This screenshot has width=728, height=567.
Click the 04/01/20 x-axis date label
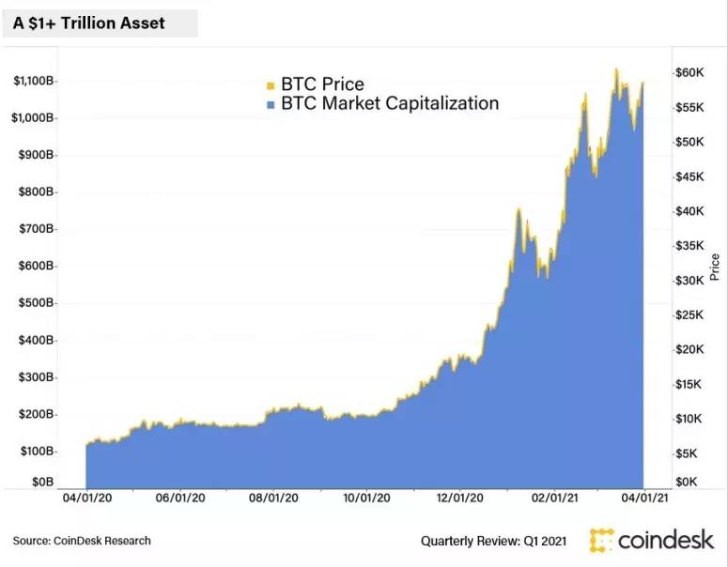[87, 498]
